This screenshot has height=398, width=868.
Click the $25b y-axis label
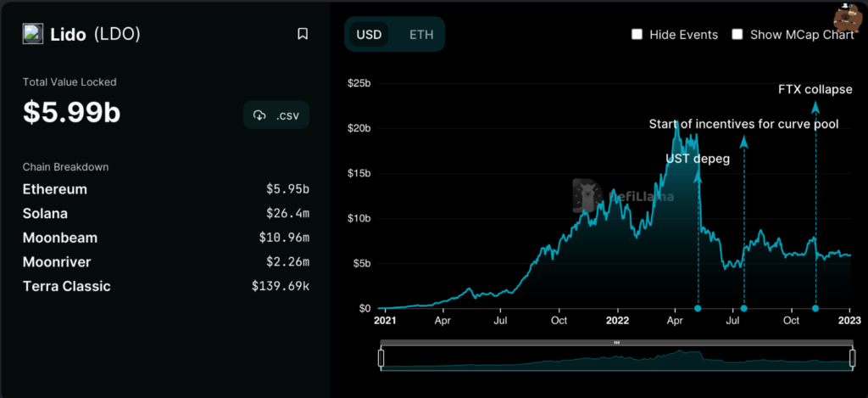[359, 83]
